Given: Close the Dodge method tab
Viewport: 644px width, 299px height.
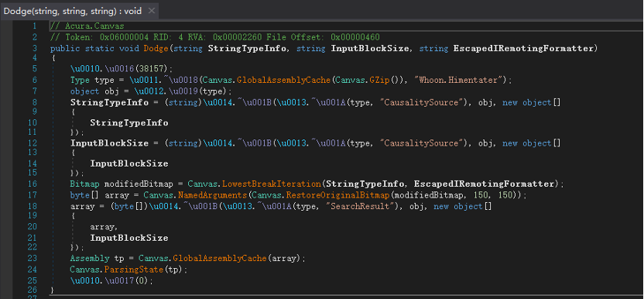Looking at the screenshot, I should click(x=152, y=11).
